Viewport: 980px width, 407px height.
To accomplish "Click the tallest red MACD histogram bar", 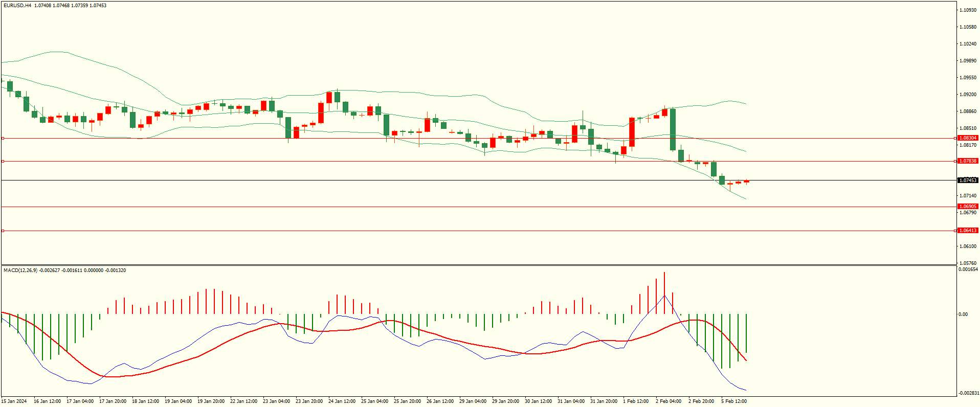I will pyautogui.click(x=664, y=293).
